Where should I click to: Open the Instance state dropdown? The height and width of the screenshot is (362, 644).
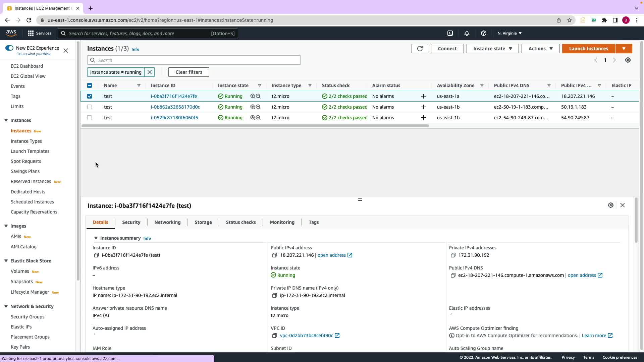click(x=492, y=49)
